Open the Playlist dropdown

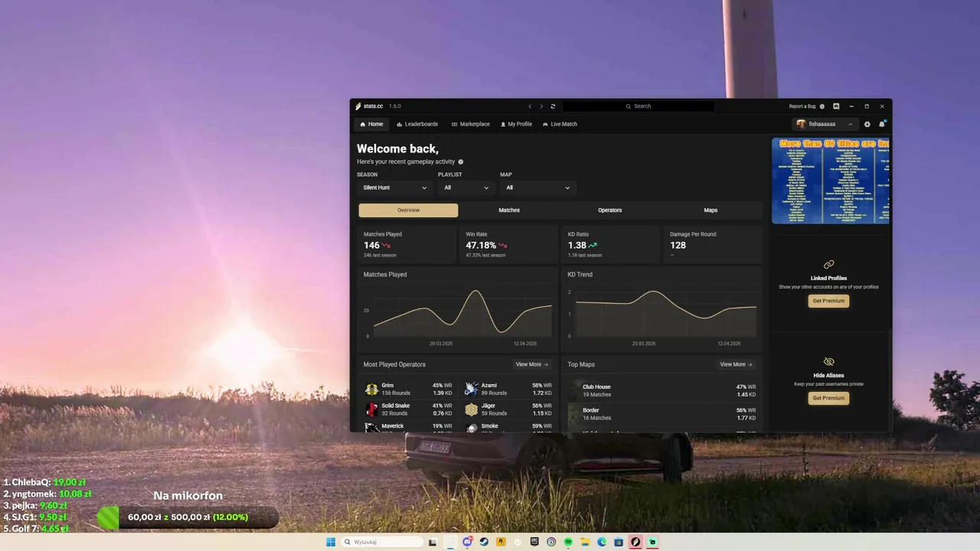pyautogui.click(x=466, y=187)
